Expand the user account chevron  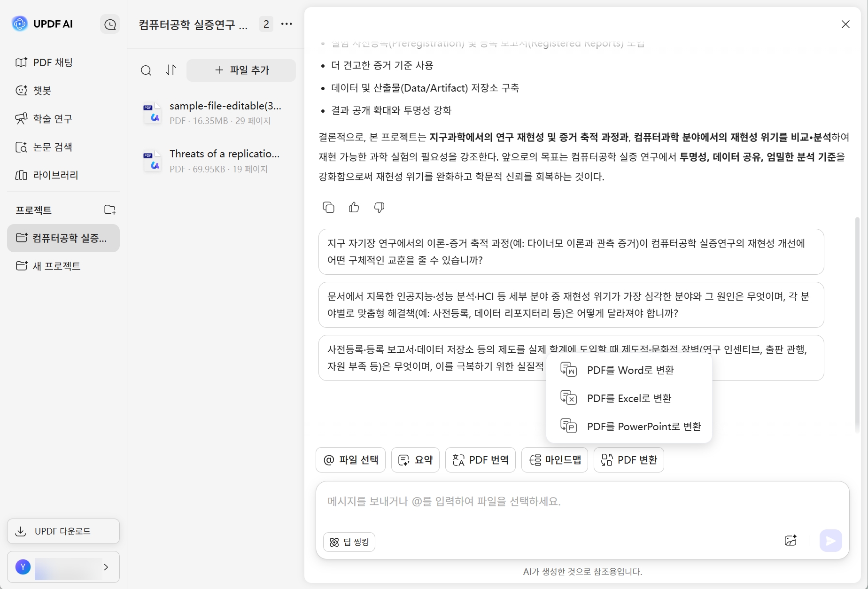pyautogui.click(x=106, y=567)
